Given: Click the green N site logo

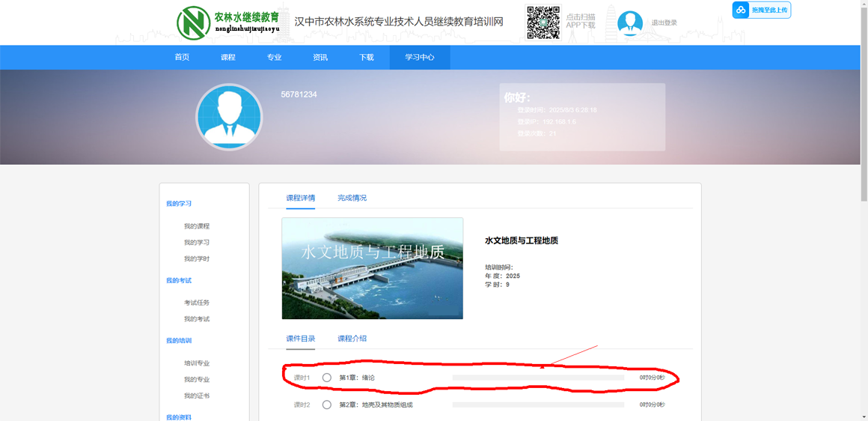Looking at the screenshot, I should point(193,22).
